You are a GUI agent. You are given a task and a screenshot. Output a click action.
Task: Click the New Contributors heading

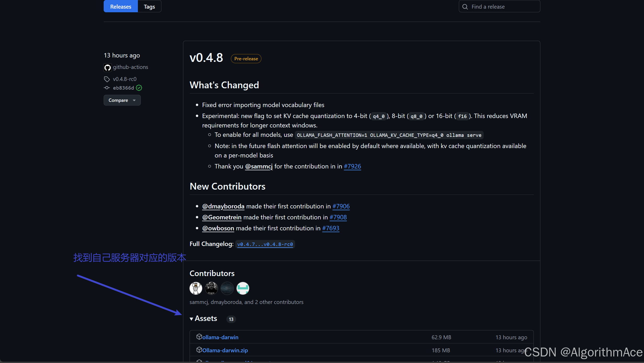pyautogui.click(x=227, y=186)
